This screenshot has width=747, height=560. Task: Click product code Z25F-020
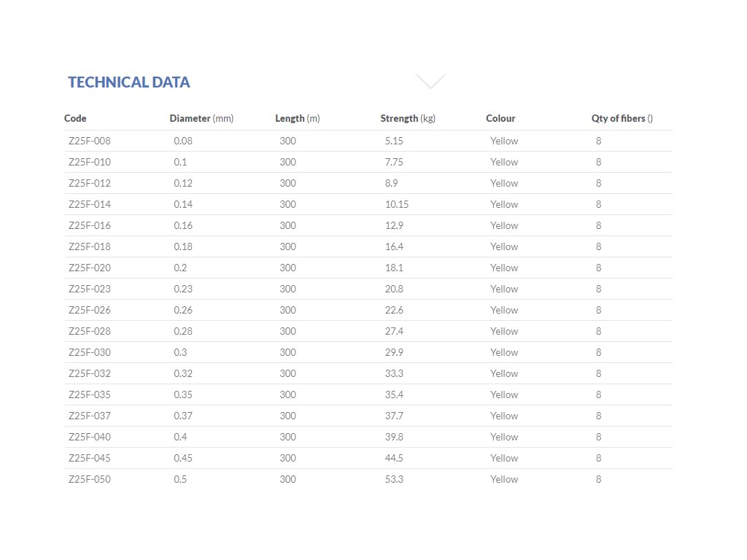[89, 268]
